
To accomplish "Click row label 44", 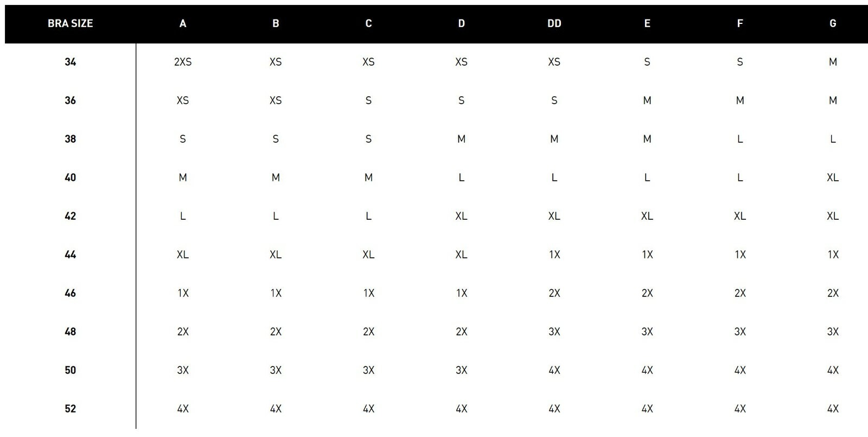I will click(x=71, y=255).
